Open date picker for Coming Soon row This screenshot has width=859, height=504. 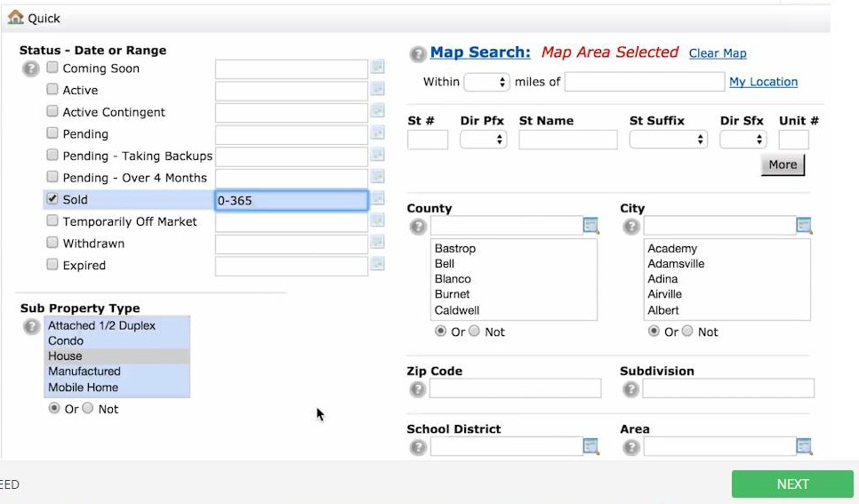coord(377,68)
